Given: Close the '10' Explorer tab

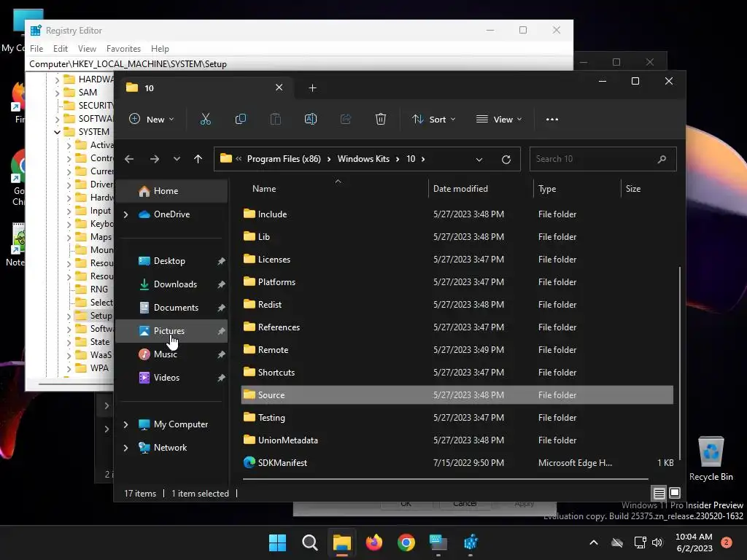Looking at the screenshot, I should [x=279, y=87].
